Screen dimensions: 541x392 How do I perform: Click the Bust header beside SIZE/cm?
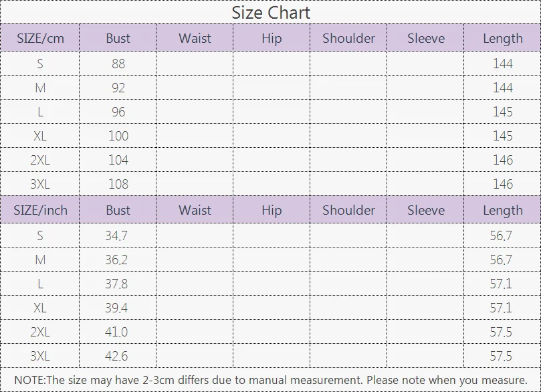click(x=118, y=38)
